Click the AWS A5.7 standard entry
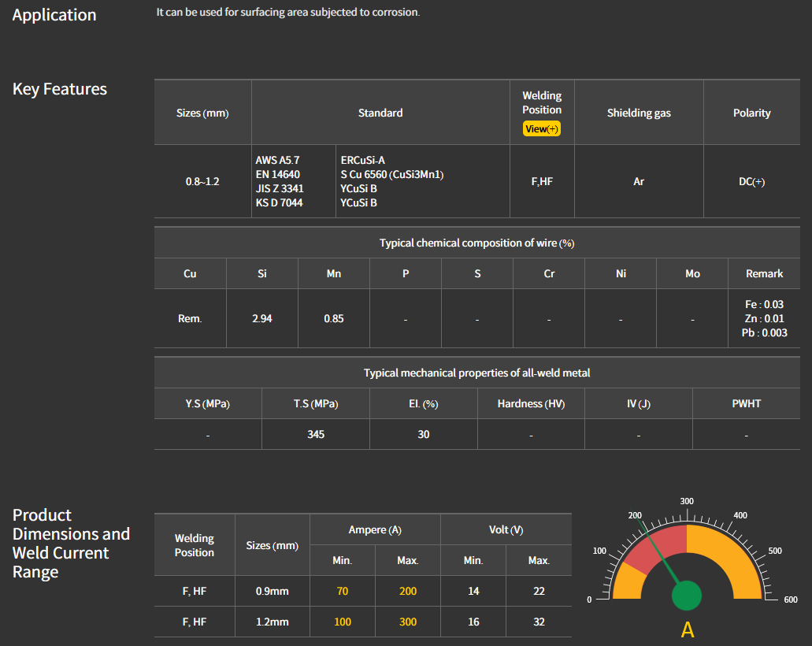This screenshot has height=646, width=812. [x=277, y=160]
